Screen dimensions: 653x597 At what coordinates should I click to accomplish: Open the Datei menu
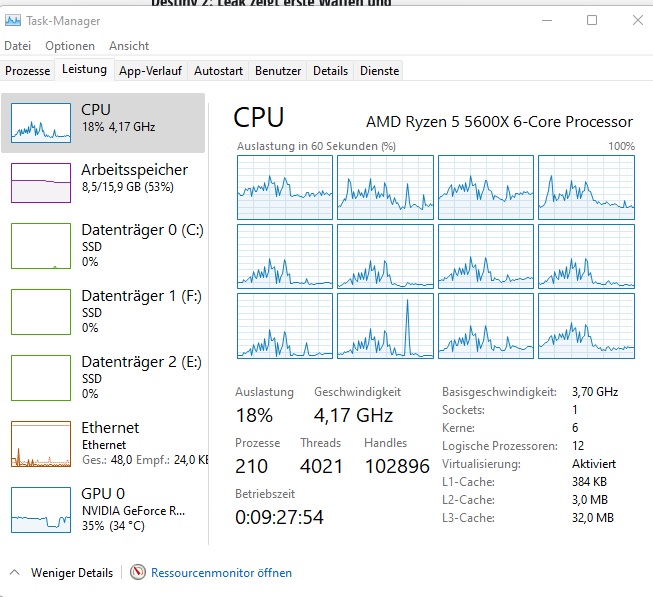(x=17, y=46)
